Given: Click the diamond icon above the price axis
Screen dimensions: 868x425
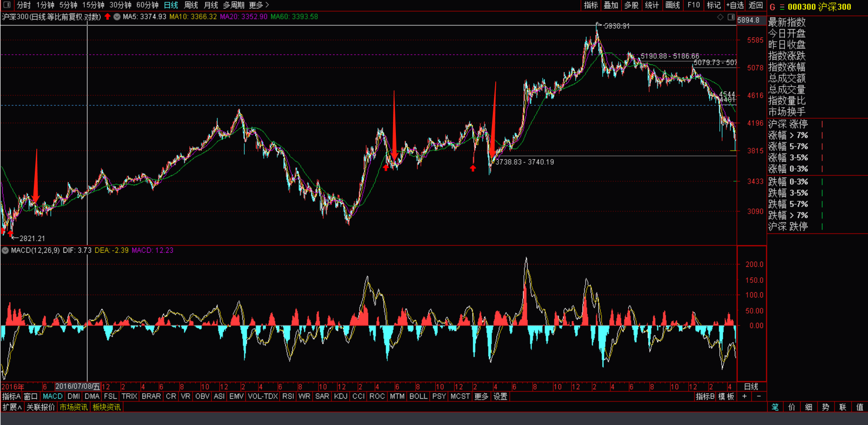Looking at the screenshot, I should pyautogui.click(x=720, y=17).
